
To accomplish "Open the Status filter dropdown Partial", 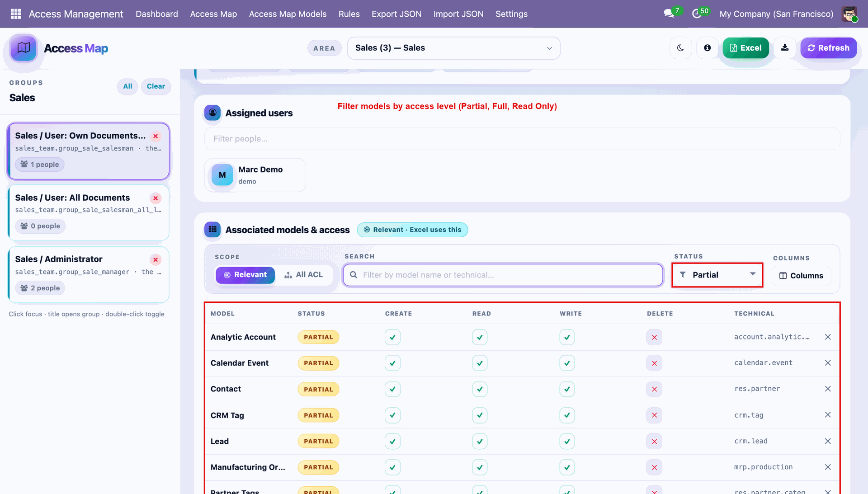I will pyautogui.click(x=717, y=275).
